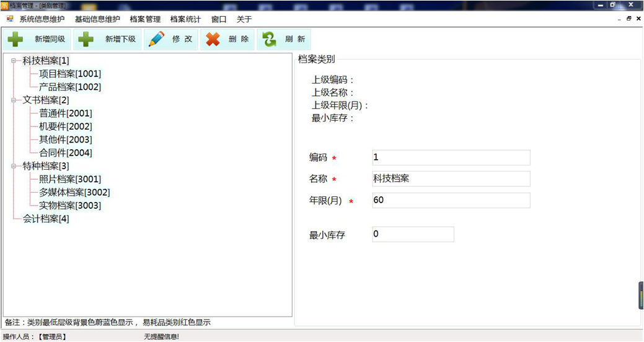The image size is (644, 342).
Task: Click the 名称 input field
Action: tap(451, 179)
